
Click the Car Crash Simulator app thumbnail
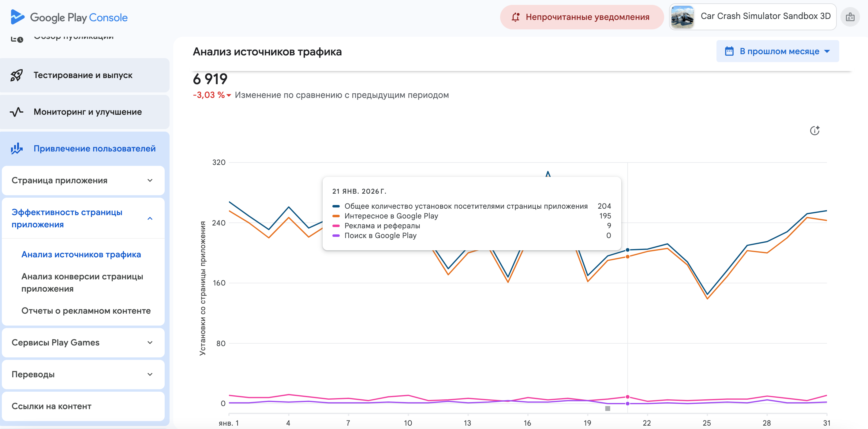[x=682, y=17]
